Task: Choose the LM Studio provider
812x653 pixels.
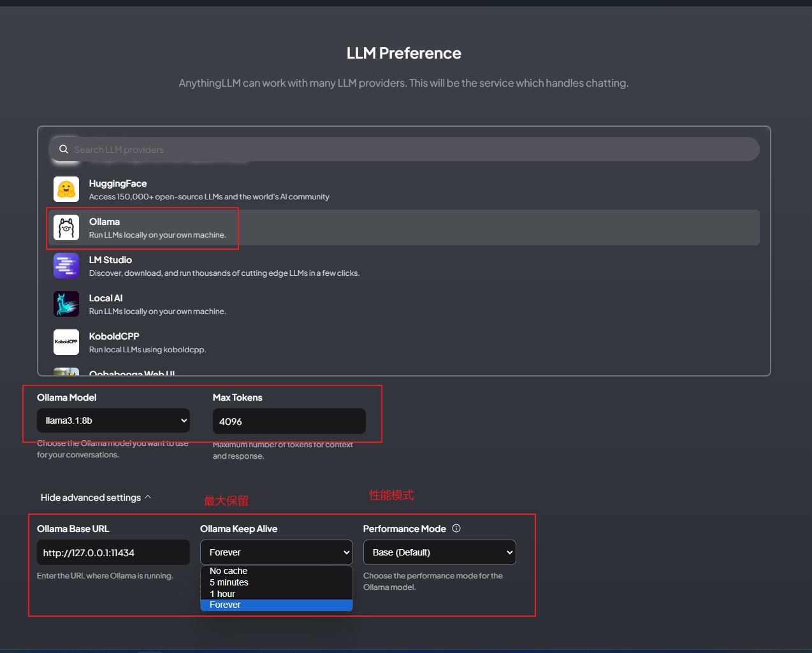Action: point(404,266)
